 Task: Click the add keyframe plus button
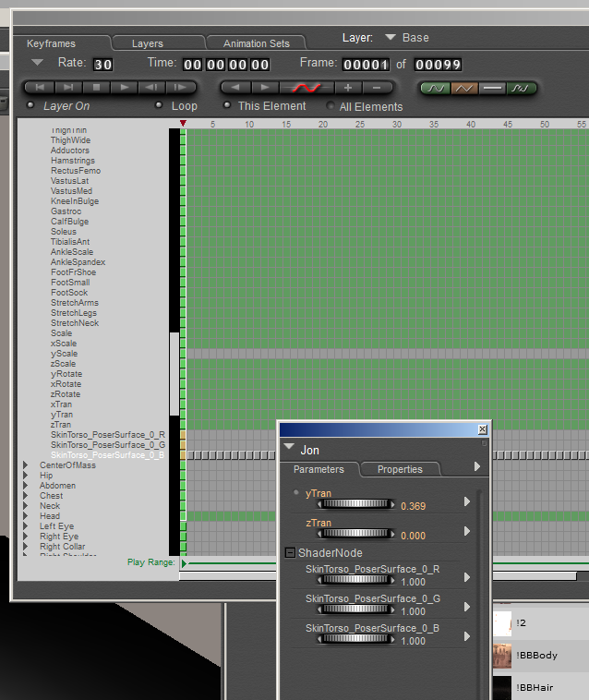tap(348, 88)
